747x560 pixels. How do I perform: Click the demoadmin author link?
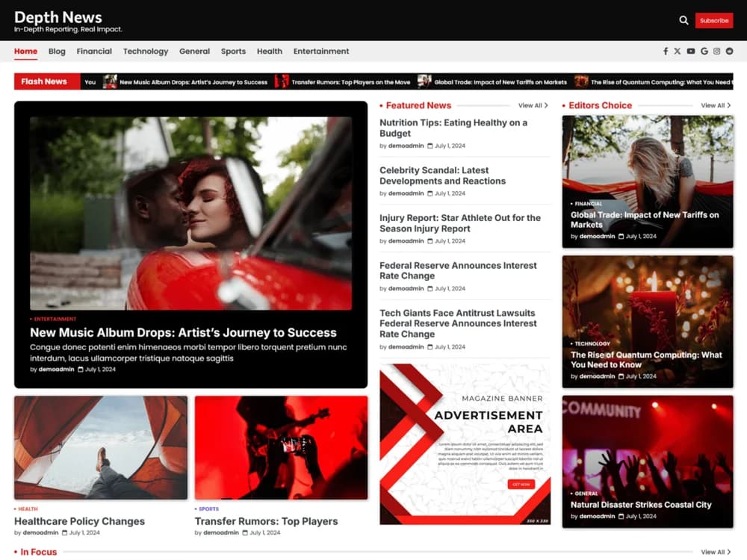pyautogui.click(x=58, y=369)
